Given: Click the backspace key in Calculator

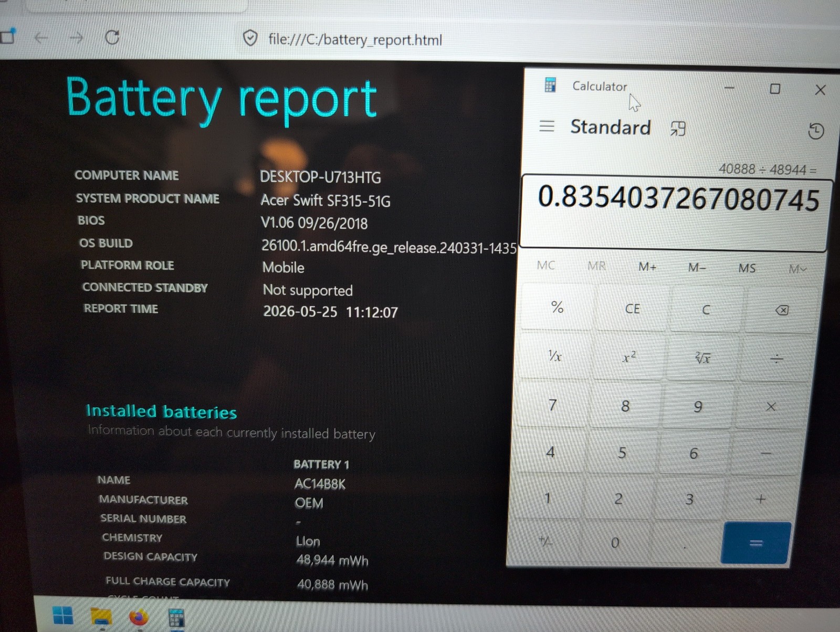Looking at the screenshot, I should click(781, 310).
